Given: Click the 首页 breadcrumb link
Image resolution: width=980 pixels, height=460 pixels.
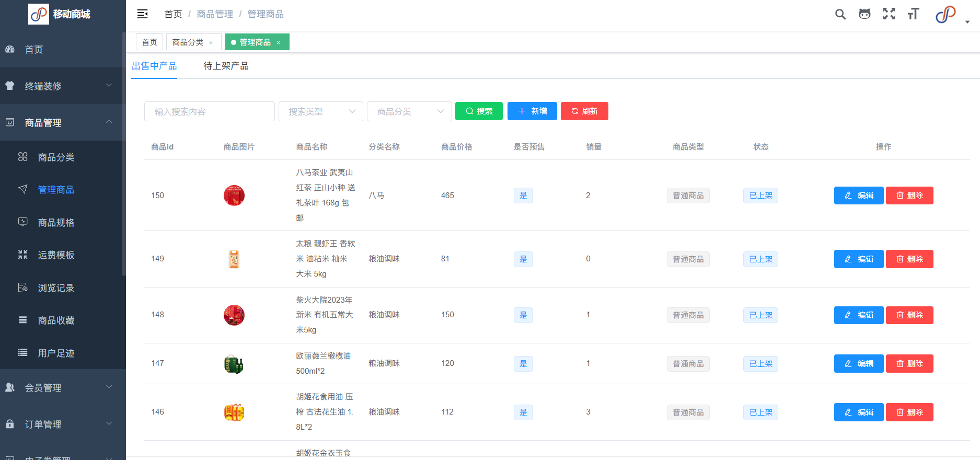Looking at the screenshot, I should (x=173, y=14).
